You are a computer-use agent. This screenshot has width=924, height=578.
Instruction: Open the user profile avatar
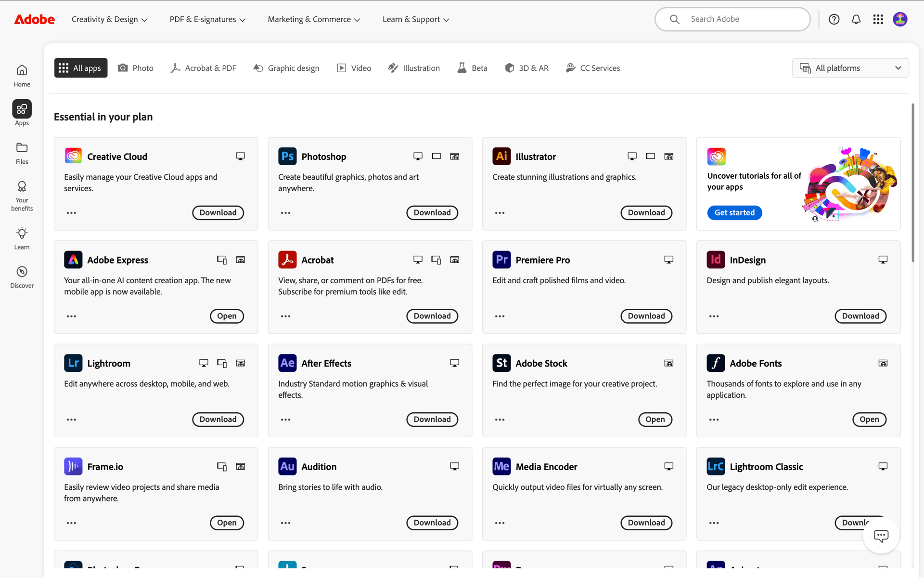click(900, 19)
